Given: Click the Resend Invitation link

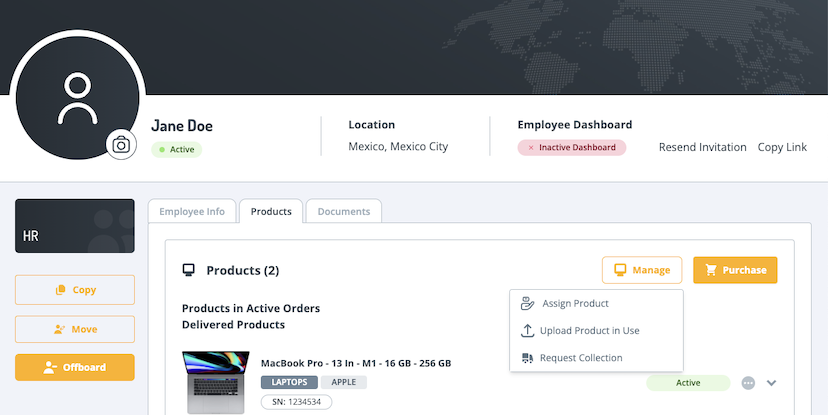Looking at the screenshot, I should click(702, 147).
